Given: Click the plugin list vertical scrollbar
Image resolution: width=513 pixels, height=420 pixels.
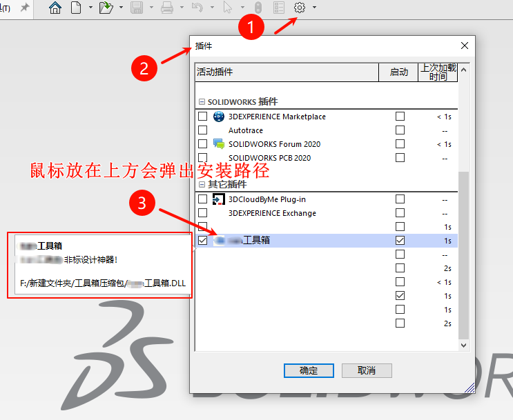Looking at the screenshot, I should pos(464,255).
